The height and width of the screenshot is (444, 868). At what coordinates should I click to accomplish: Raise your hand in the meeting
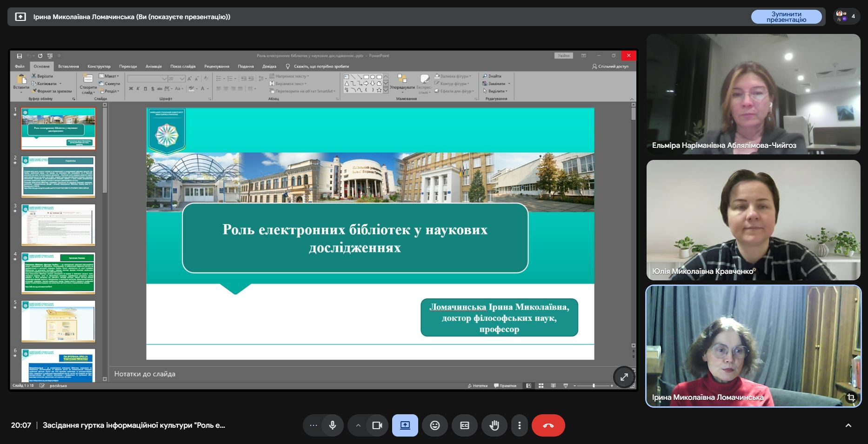tap(494, 425)
